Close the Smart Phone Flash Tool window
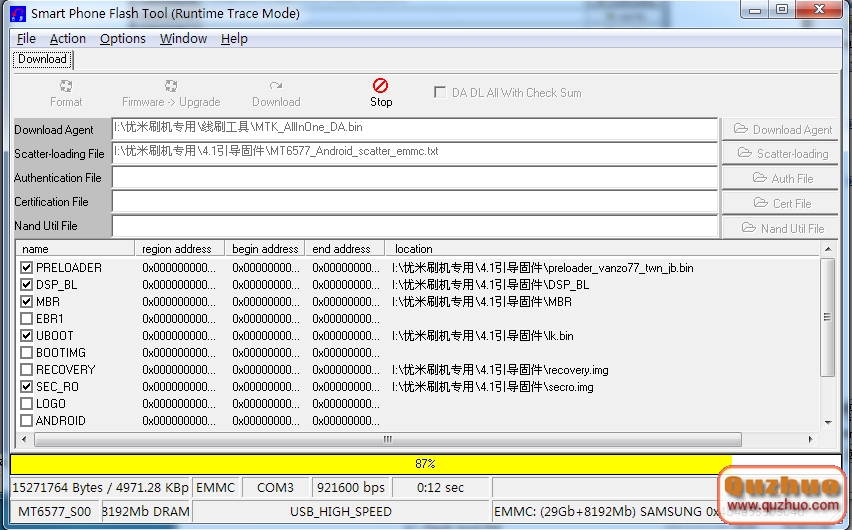This screenshot has width=852, height=530. click(820, 9)
